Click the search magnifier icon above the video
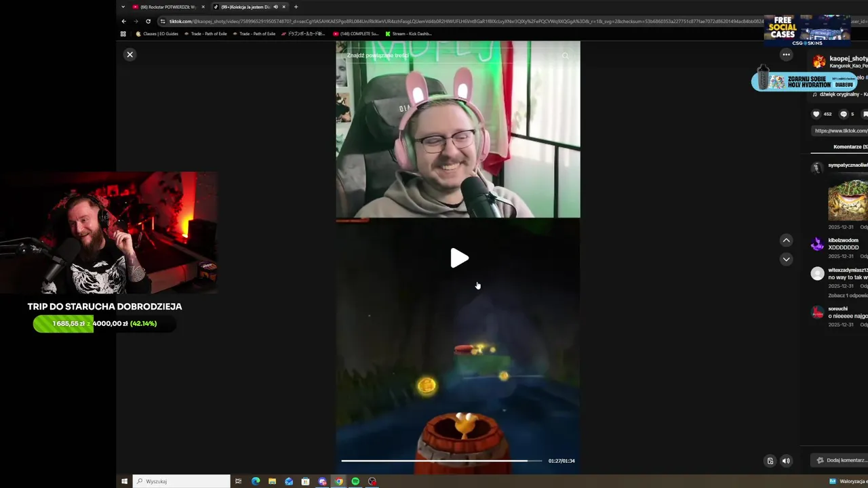The image size is (868, 488). pyautogui.click(x=565, y=56)
